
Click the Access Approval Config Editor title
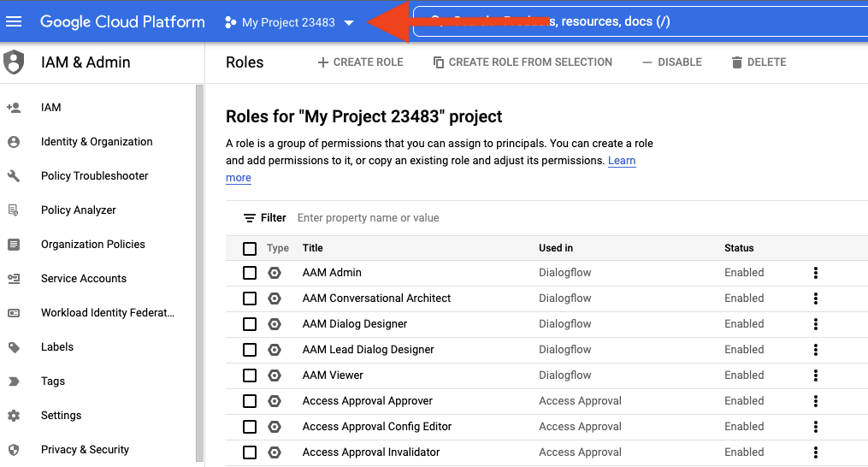click(x=377, y=427)
